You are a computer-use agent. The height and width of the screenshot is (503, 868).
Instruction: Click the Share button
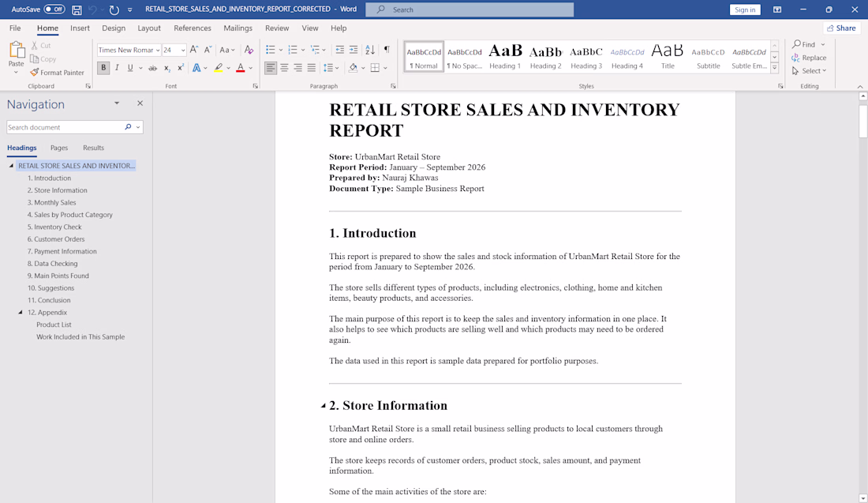coord(841,28)
